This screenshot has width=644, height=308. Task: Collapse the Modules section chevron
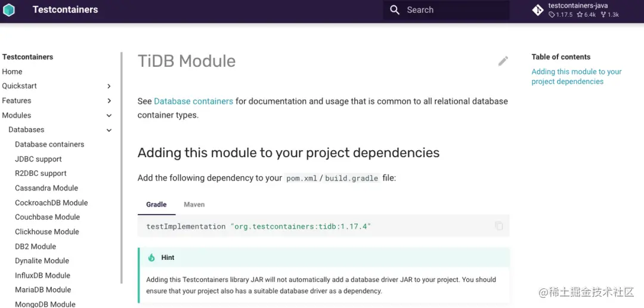point(109,116)
